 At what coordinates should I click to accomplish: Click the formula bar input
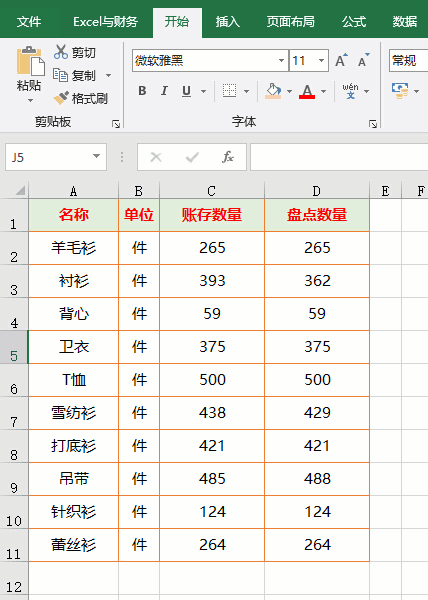[339, 157]
